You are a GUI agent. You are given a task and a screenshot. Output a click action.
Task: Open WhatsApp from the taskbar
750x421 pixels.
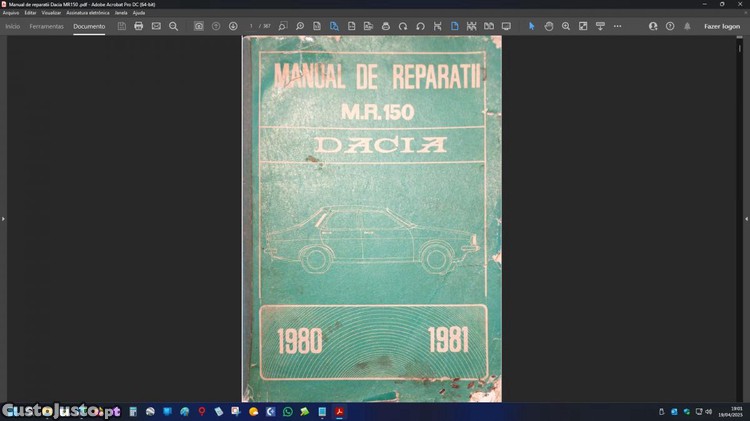pos(288,411)
